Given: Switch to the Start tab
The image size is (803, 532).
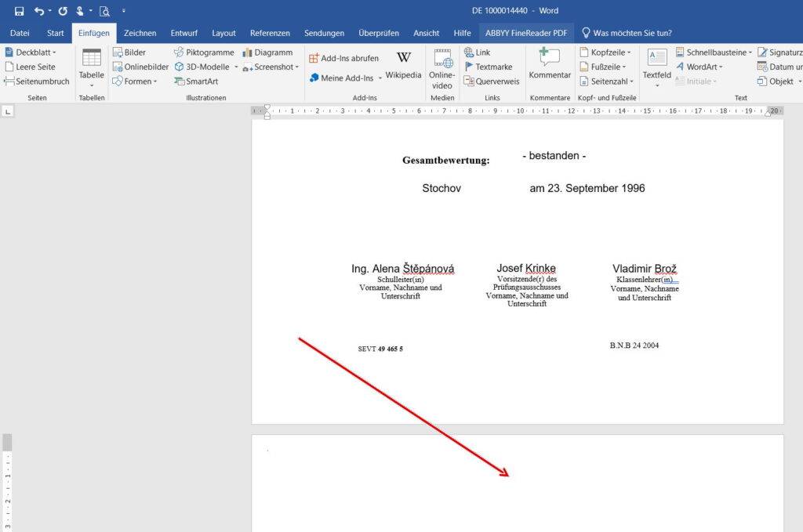Looking at the screenshot, I should tap(56, 33).
